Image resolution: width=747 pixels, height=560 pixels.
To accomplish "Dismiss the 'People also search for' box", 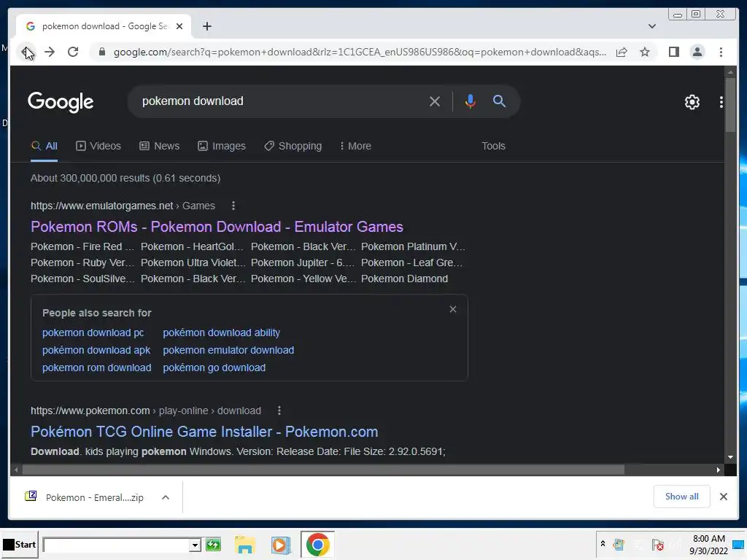I will tap(452, 309).
